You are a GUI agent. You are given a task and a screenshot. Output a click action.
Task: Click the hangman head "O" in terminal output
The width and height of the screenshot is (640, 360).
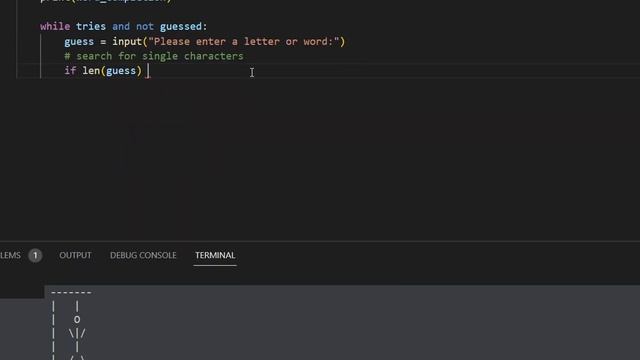click(77, 320)
